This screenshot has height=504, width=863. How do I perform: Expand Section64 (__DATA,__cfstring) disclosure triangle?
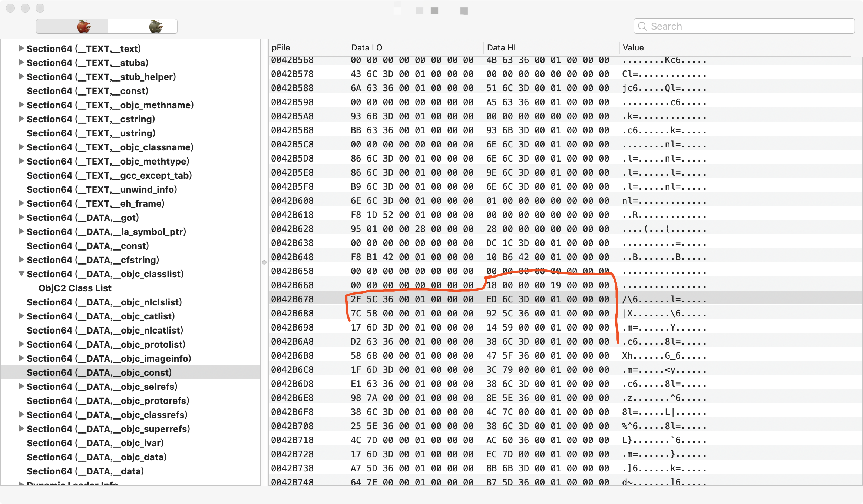pos(21,259)
